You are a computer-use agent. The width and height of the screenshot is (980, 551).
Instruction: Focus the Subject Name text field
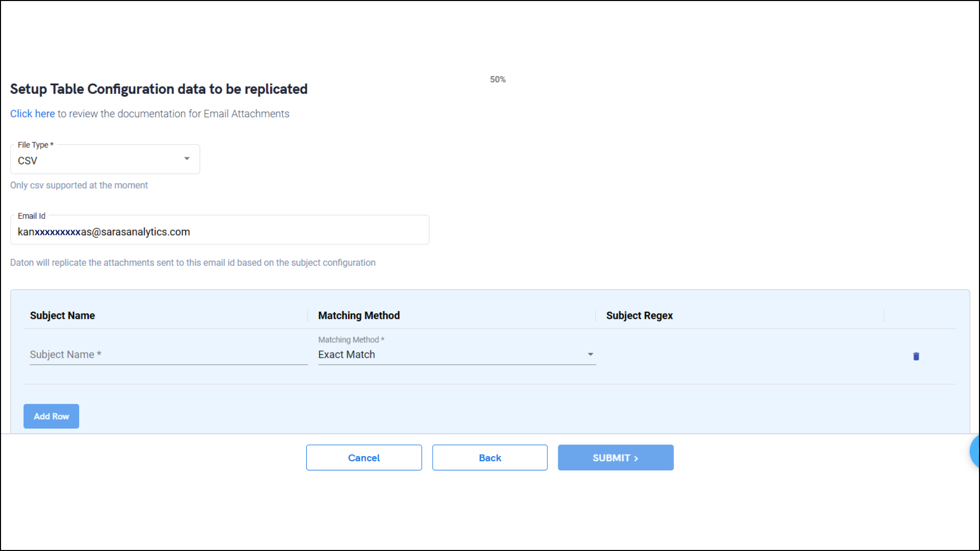(168, 355)
